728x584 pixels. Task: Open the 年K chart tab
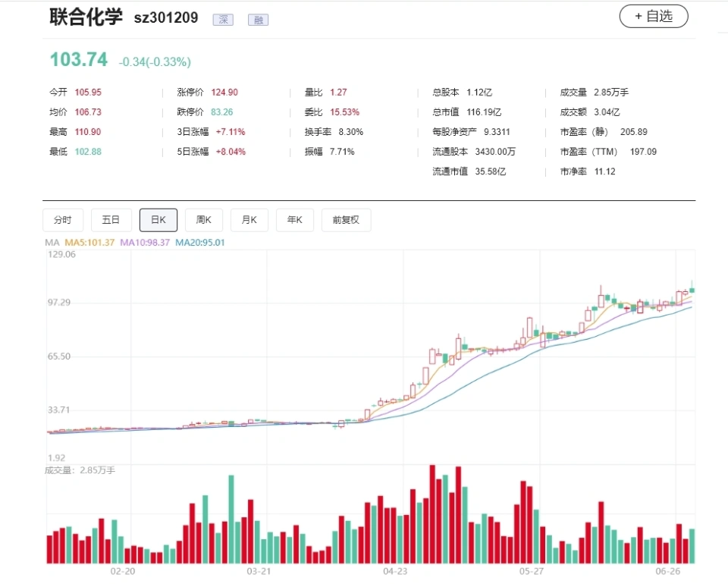point(295,220)
